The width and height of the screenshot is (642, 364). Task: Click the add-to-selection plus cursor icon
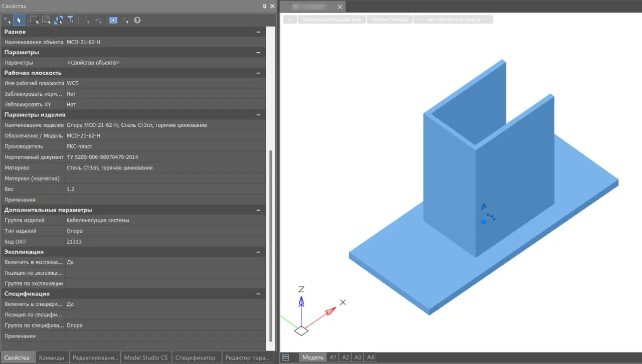pyautogui.click(x=7, y=20)
